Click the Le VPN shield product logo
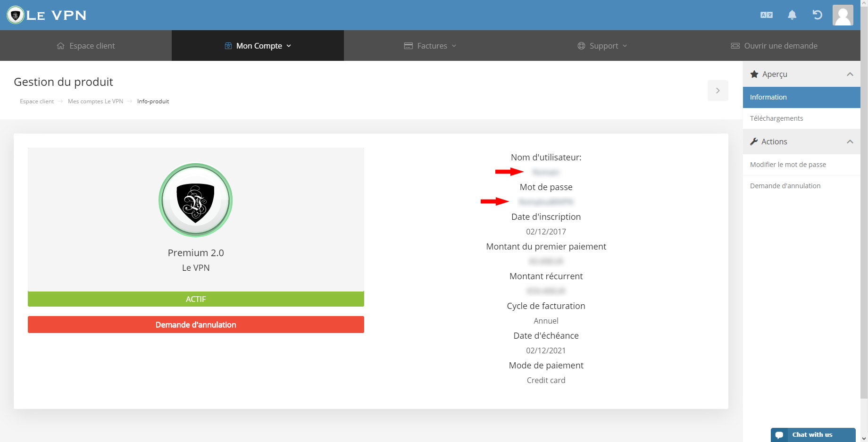The width and height of the screenshot is (868, 442). [195, 200]
